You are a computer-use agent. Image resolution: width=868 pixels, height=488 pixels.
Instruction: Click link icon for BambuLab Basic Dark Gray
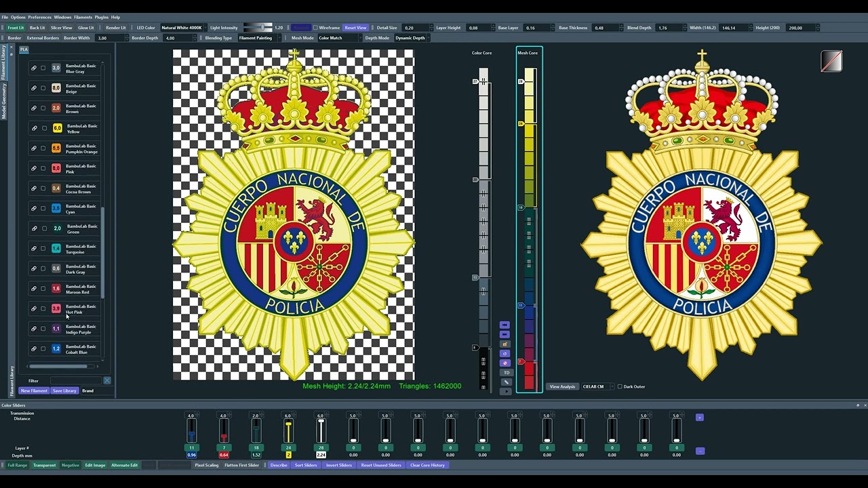34,268
